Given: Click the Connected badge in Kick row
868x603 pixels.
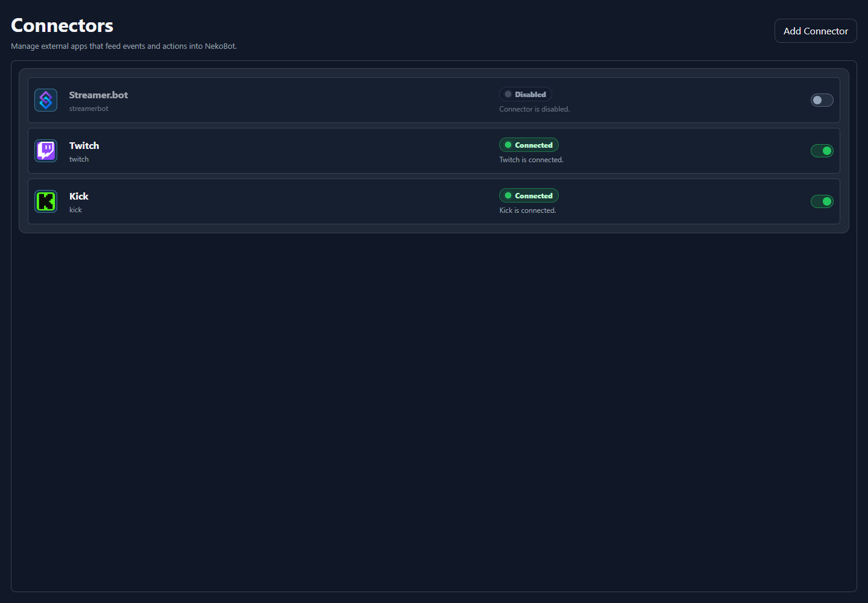Looking at the screenshot, I should coord(529,195).
